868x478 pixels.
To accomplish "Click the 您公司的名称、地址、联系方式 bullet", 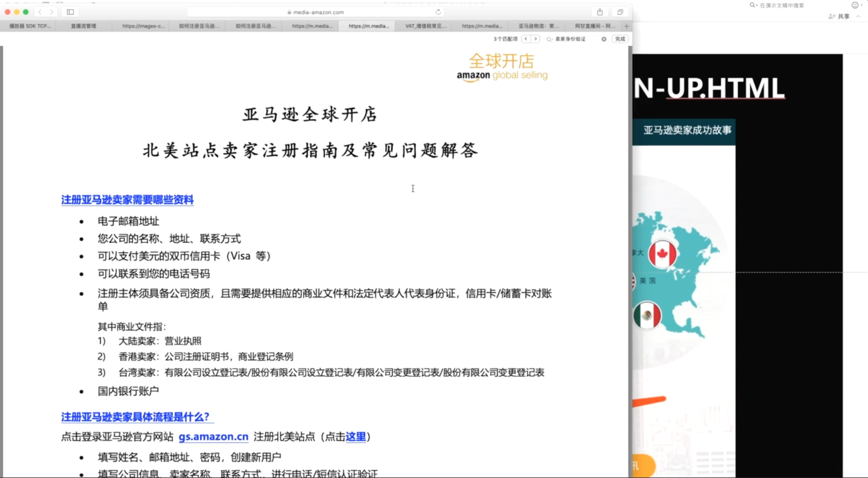I will [x=169, y=239].
